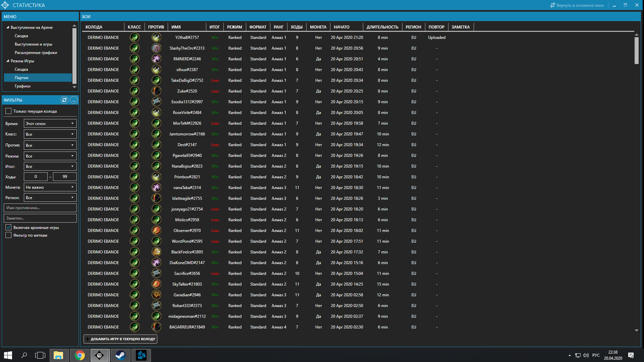Open the filters options ellipsis icon
The height and width of the screenshot is (362, 644).
coord(74,100)
